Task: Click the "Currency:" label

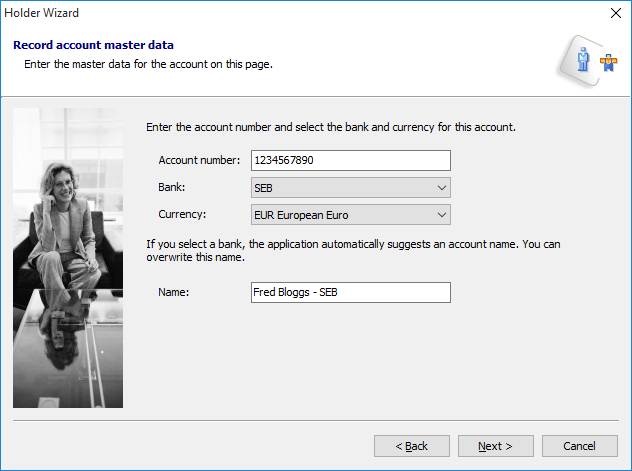Action: click(x=182, y=214)
